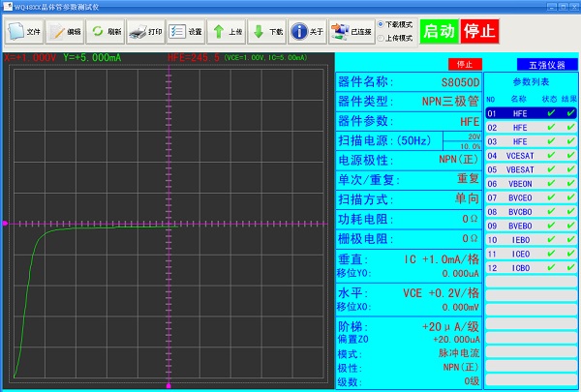Click the 单次/重复 重复 value field
The image size is (581, 392).
pyautogui.click(x=409, y=179)
